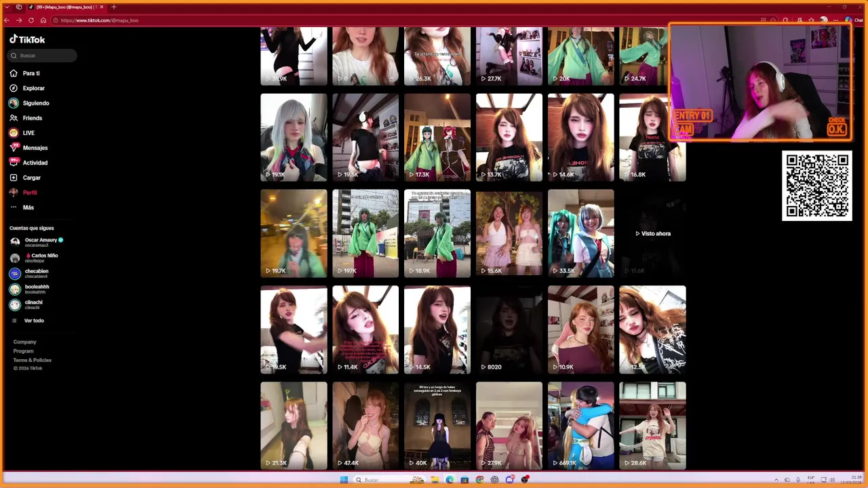Open the Cargar upload page
Viewport: 868px width, 488px height.
pos(32,178)
